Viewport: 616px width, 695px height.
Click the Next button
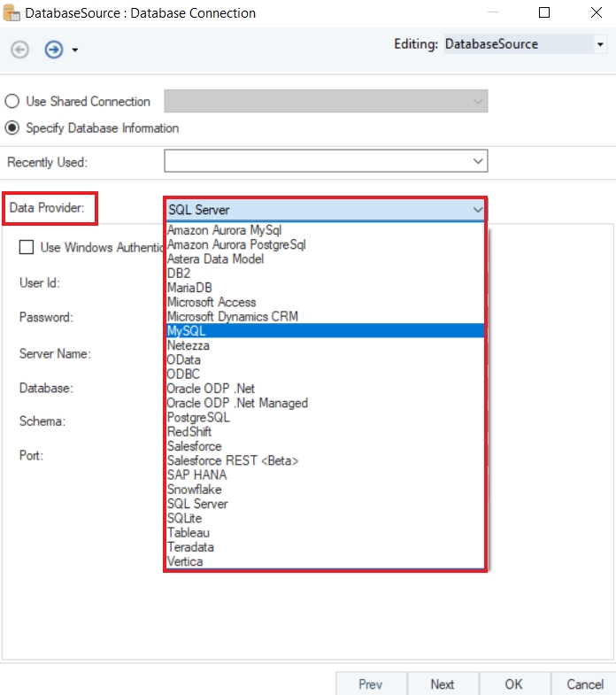[443, 683]
